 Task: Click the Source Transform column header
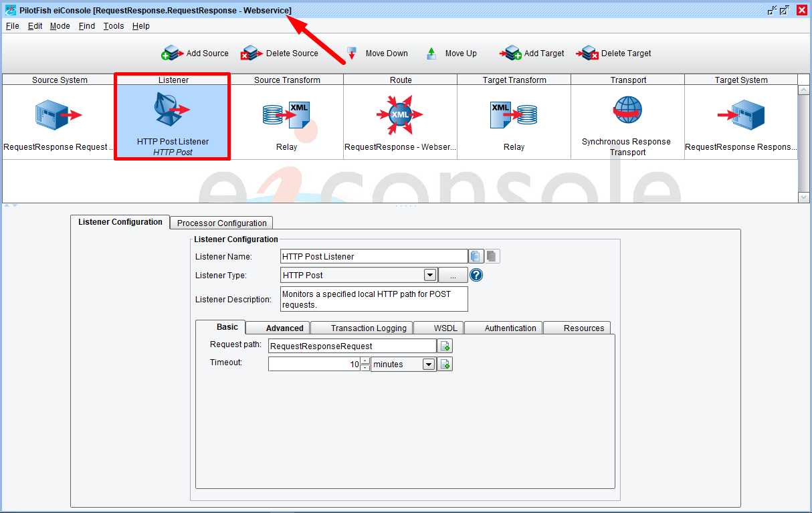point(287,80)
